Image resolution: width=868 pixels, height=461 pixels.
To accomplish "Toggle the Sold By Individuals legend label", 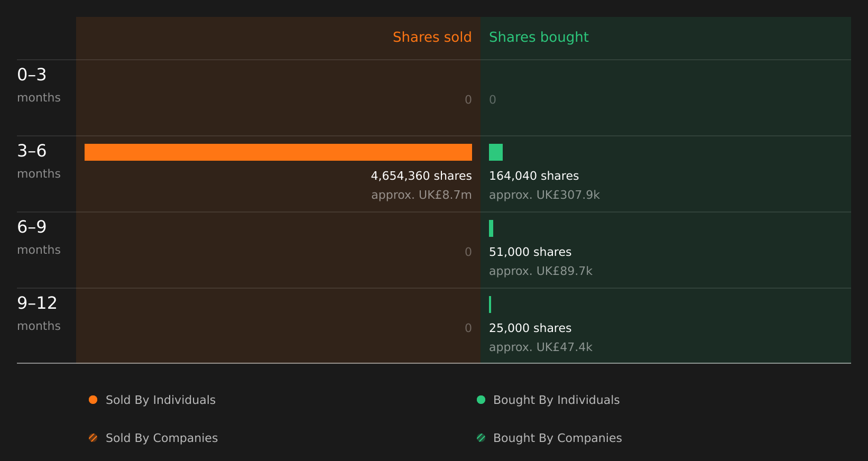I will [161, 400].
